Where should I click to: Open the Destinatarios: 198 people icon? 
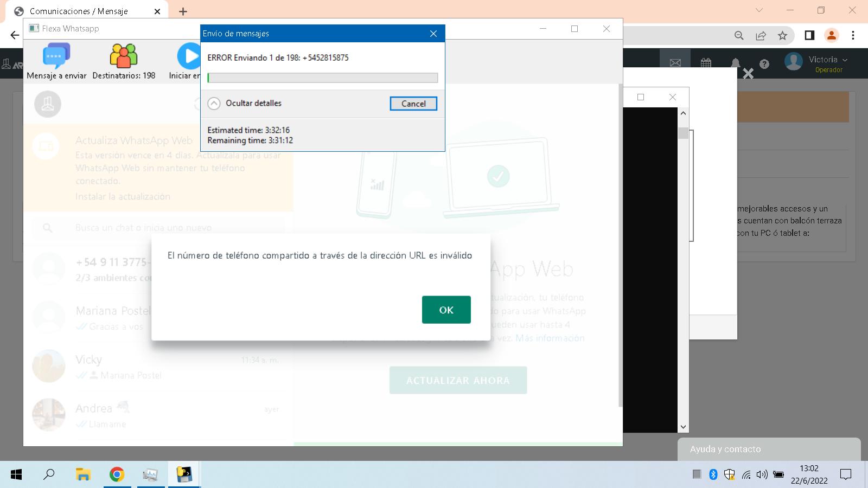[124, 56]
